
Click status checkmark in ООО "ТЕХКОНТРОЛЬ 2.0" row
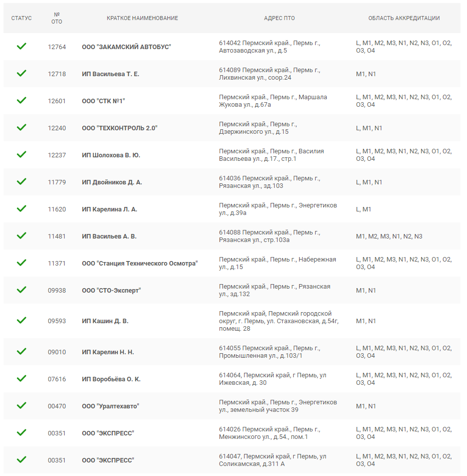click(21, 127)
